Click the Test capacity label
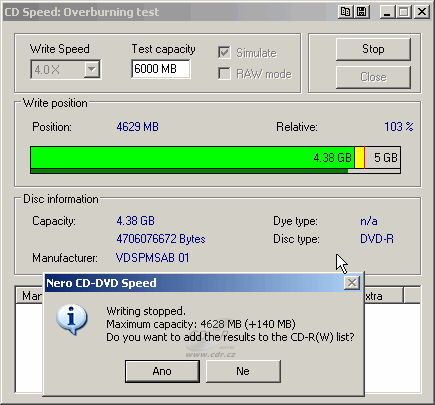This screenshot has width=435, height=405. point(163,49)
